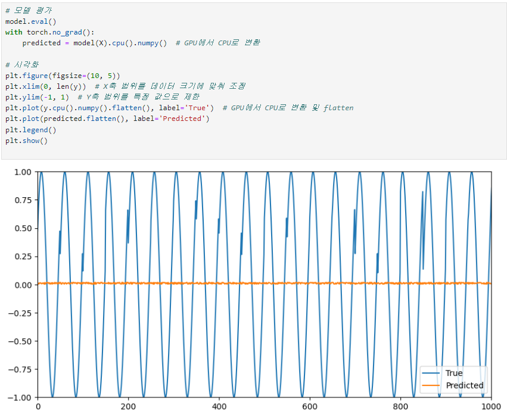Click the x-axis tick label 600

pyautogui.click(x=310, y=406)
